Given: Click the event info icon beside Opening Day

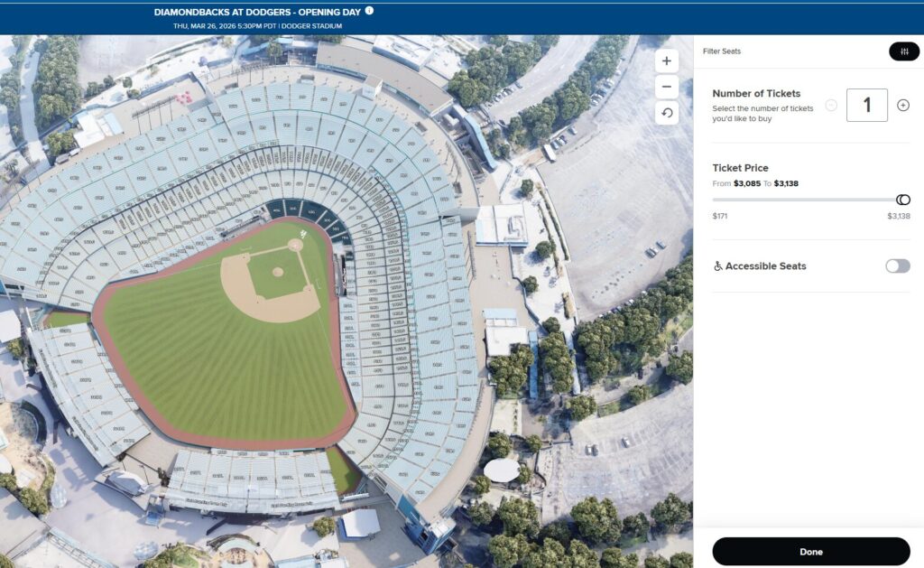Looking at the screenshot, I should pyautogui.click(x=369, y=11).
